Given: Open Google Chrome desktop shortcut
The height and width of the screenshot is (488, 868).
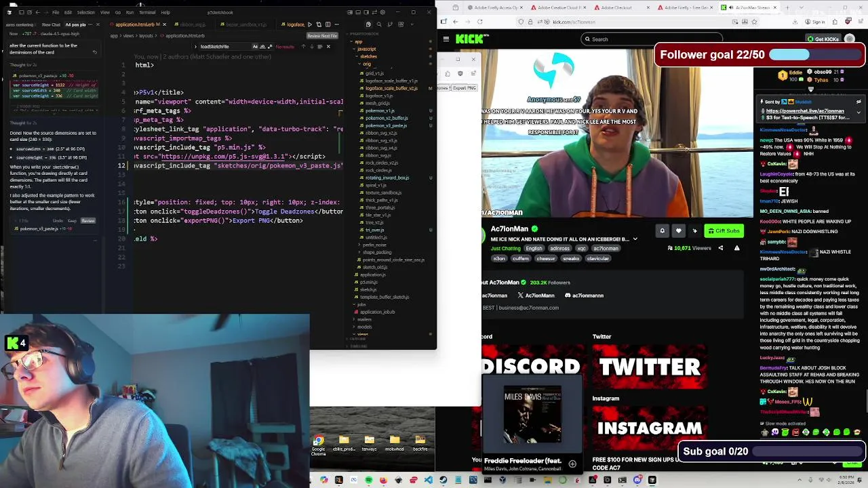Looking at the screenshot, I should point(319,445).
